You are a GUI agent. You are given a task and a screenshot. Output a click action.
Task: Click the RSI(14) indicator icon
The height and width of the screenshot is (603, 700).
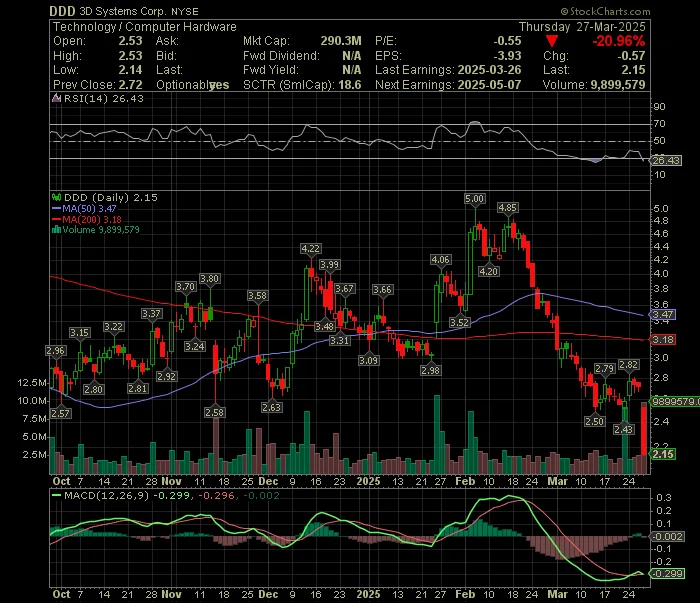(56, 98)
